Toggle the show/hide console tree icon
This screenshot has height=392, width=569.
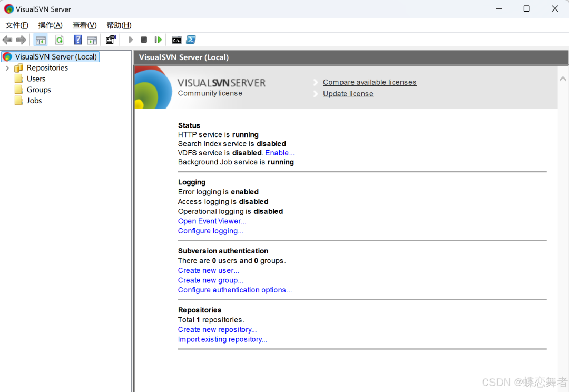pyautogui.click(x=41, y=40)
